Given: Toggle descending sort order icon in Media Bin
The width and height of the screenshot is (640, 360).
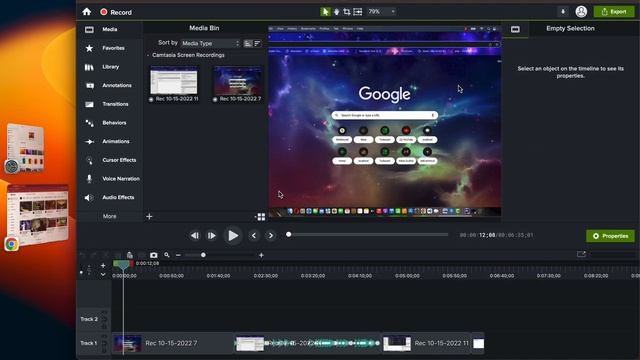Looking at the screenshot, I should [257, 43].
